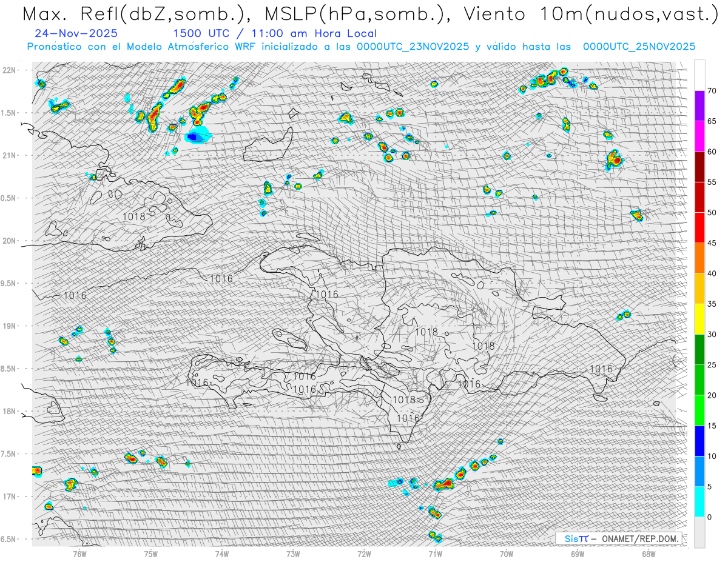Click the "22N" latitude label
728x562 pixels.
9,70
